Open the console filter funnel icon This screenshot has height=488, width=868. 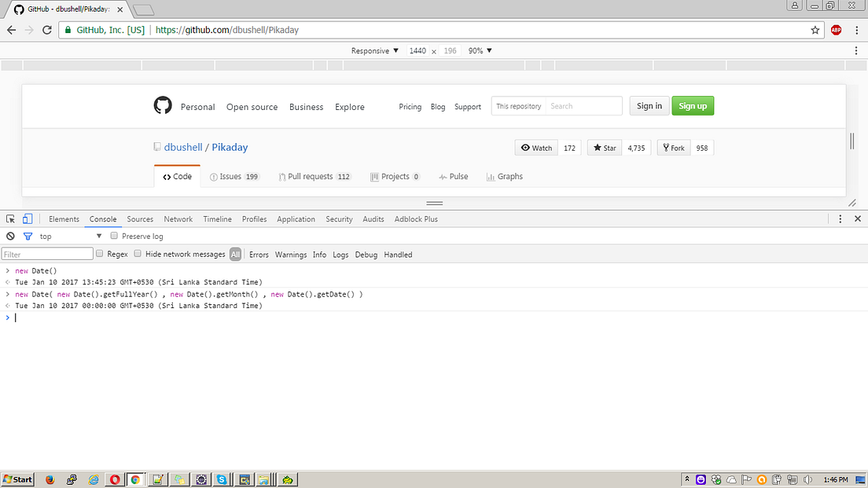[28, 236]
